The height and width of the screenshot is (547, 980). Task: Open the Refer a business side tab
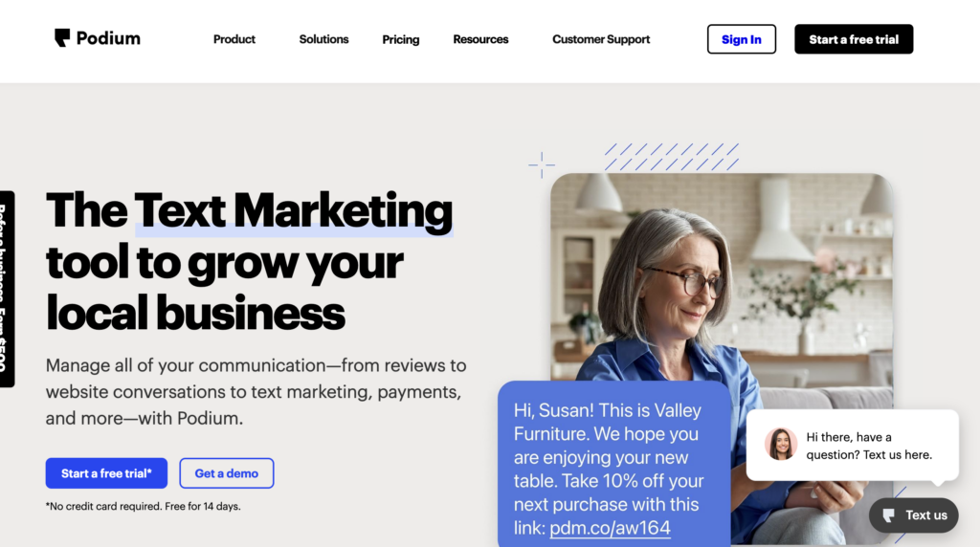(7, 289)
